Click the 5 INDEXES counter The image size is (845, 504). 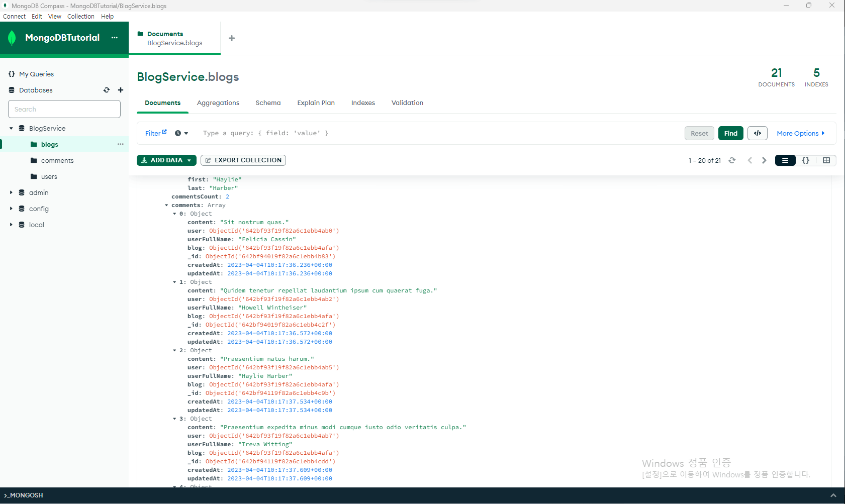click(816, 77)
